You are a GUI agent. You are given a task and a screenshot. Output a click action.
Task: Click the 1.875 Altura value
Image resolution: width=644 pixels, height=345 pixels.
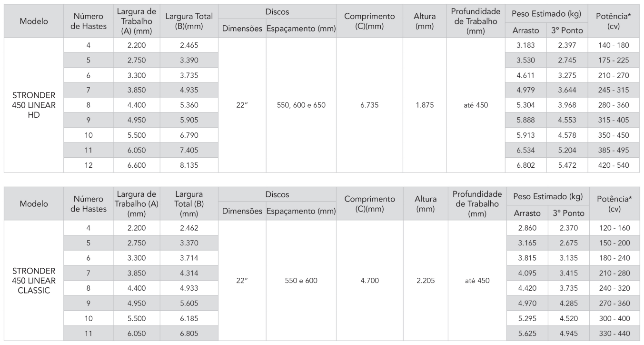(425, 105)
